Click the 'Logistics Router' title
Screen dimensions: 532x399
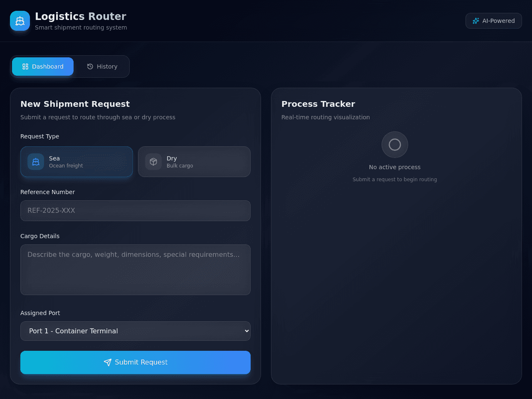pyautogui.click(x=81, y=16)
